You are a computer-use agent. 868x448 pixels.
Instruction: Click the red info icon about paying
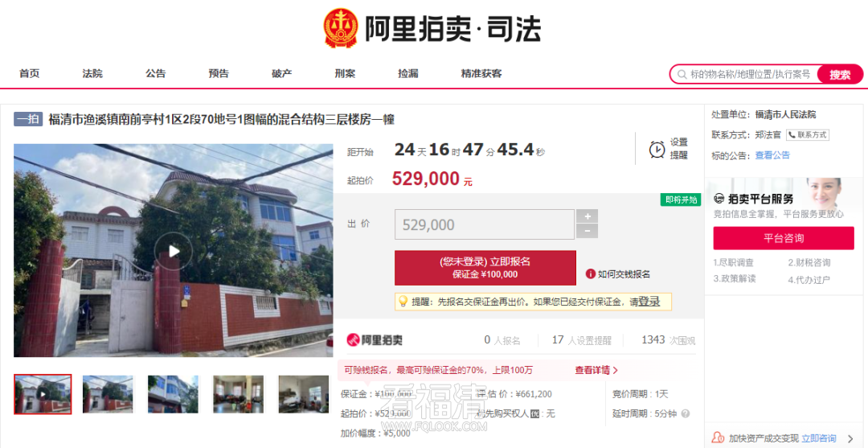coord(591,273)
